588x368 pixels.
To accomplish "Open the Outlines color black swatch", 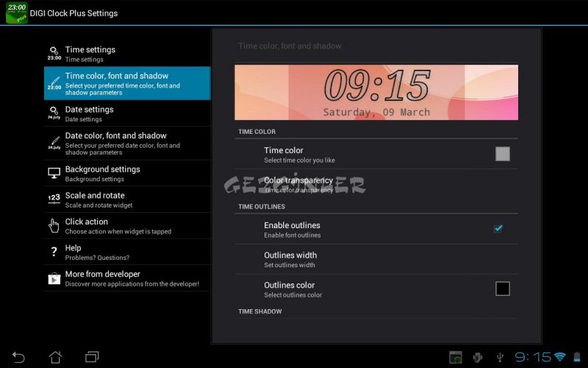I will point(503,289).
